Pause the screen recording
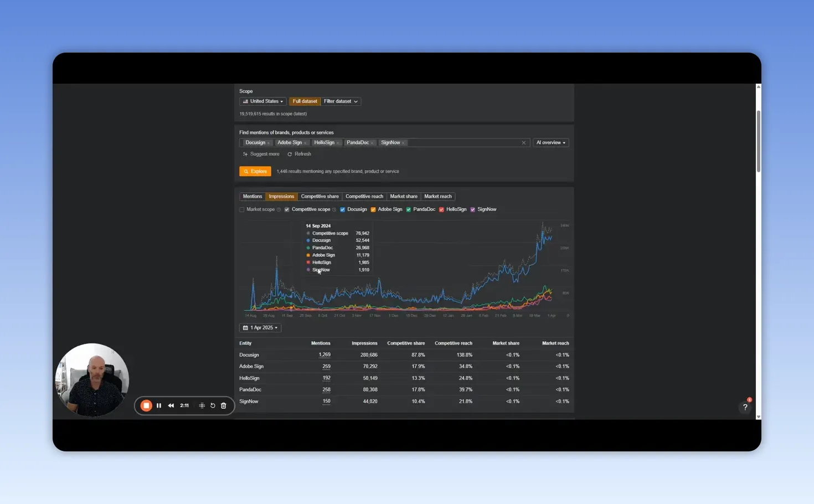814x504 pixels. (x=159, y=405)
